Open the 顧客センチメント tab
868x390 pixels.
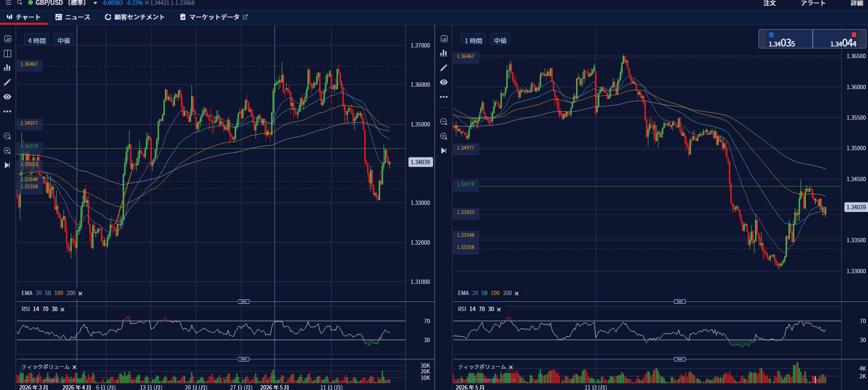pos(135,17)
